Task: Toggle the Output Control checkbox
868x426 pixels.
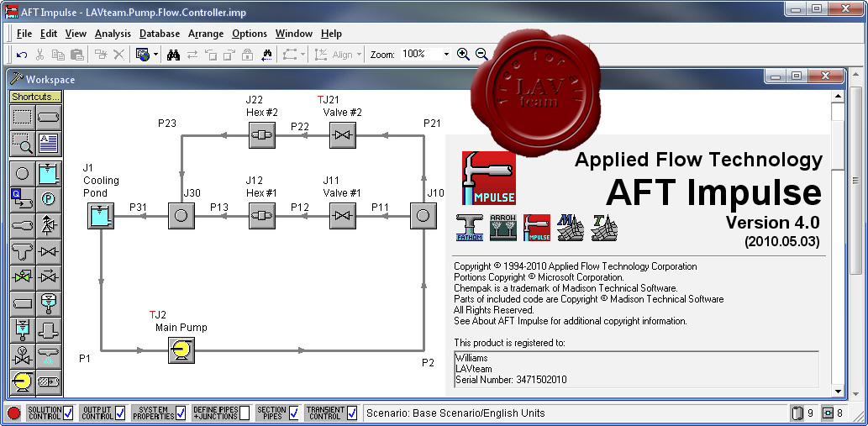Action: tap(120, 413)
